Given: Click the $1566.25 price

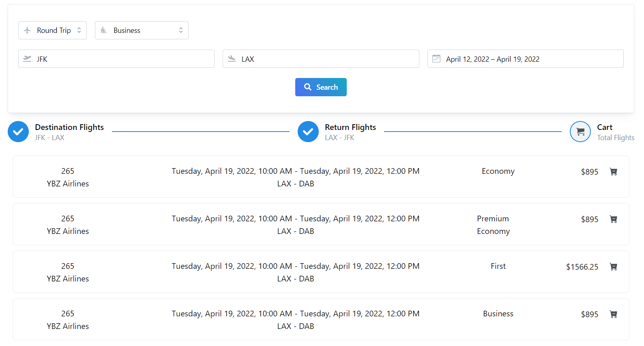Looking at the screenshot, I should [x=582, y=267].
